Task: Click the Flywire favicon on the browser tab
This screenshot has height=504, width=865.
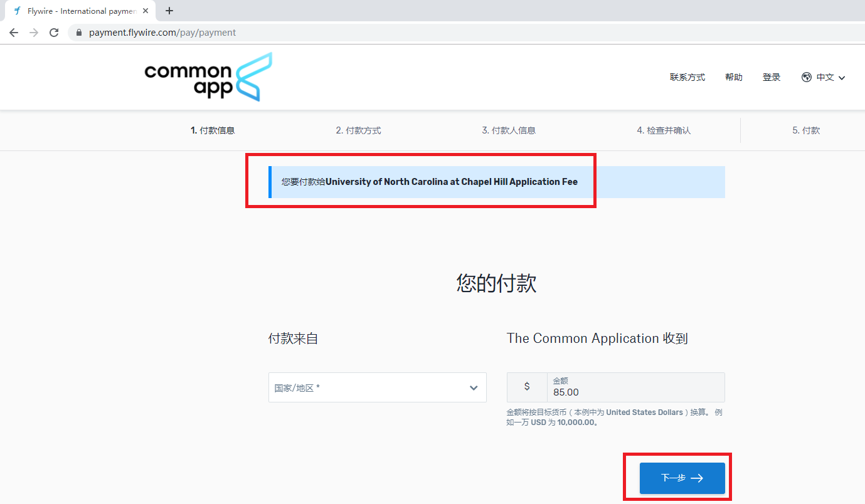Action: coord(17,11)
